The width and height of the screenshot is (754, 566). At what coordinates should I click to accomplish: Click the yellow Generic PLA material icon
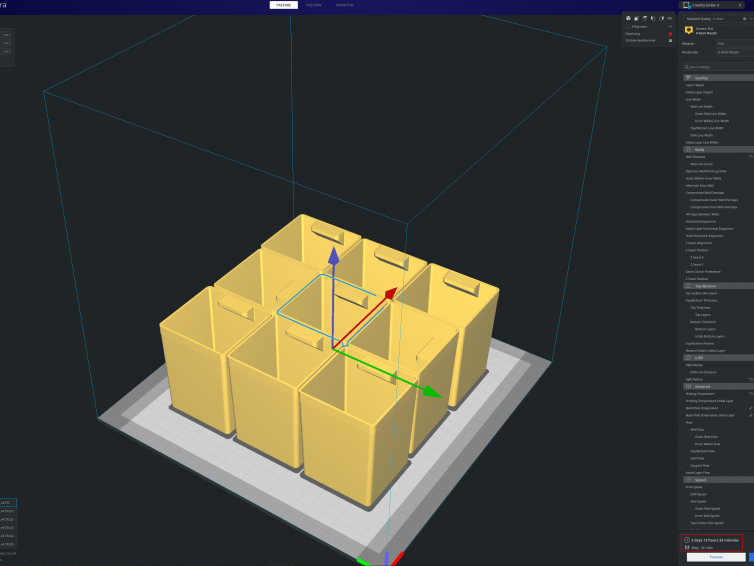point(689,30)
